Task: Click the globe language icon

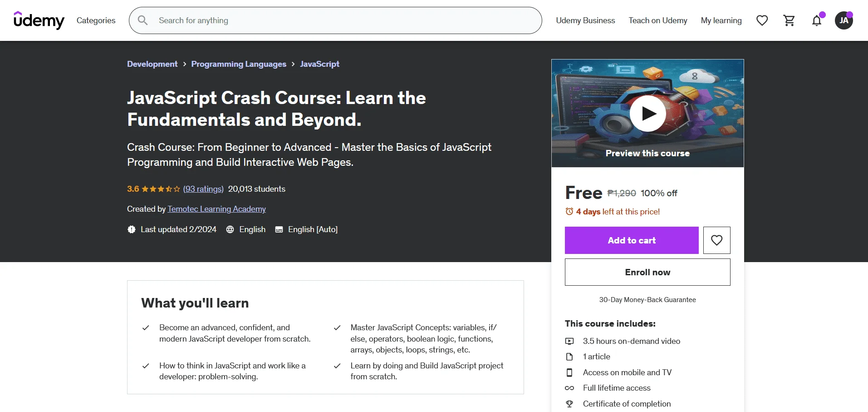Action: tap(230, 229)
